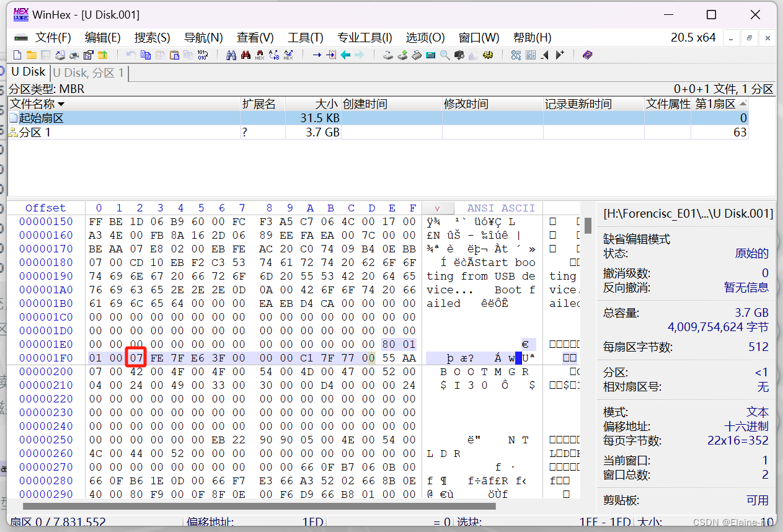
Task: Sort by the 扩展名 column header
Action: 262,104
